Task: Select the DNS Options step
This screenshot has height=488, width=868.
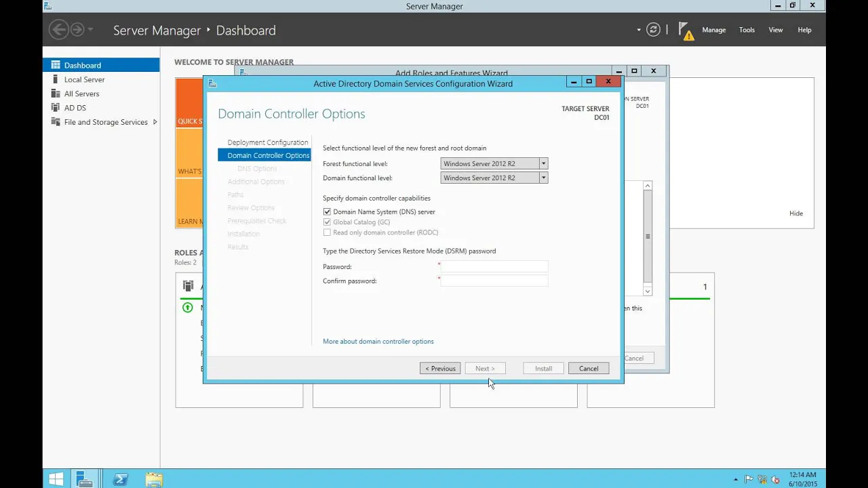Action: point(257,169)
